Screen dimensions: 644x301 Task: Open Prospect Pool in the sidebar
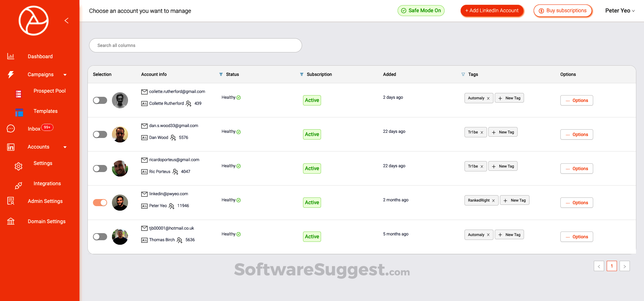pos(50,91)
